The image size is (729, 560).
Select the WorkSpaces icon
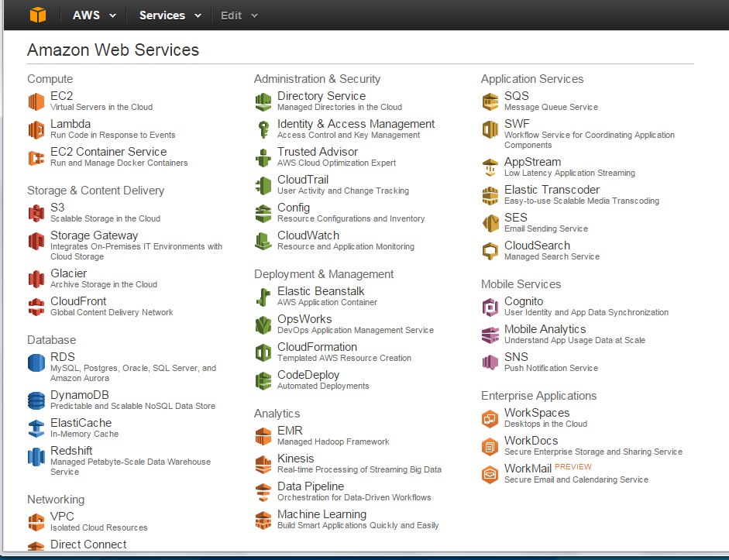(490, 418)
